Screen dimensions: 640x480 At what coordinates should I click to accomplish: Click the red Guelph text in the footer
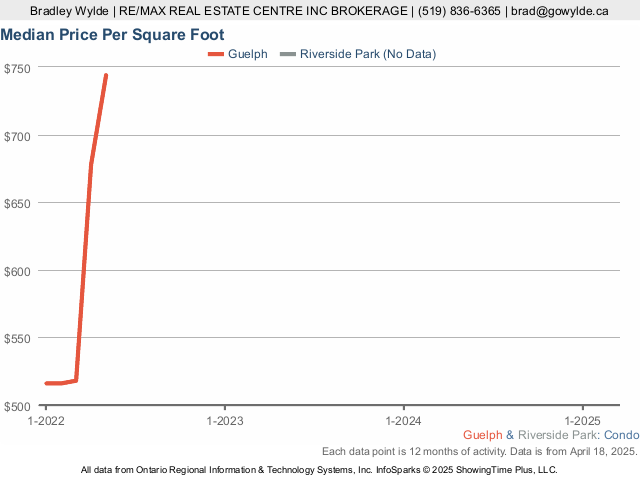(482, 435)
